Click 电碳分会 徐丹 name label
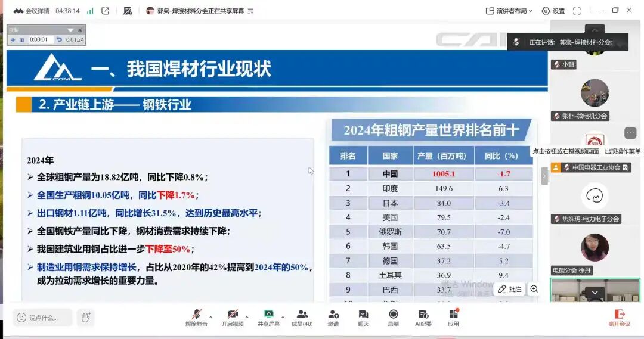This screenshot has height=339, width=644. pyautogui.click(x=572, y=270)
